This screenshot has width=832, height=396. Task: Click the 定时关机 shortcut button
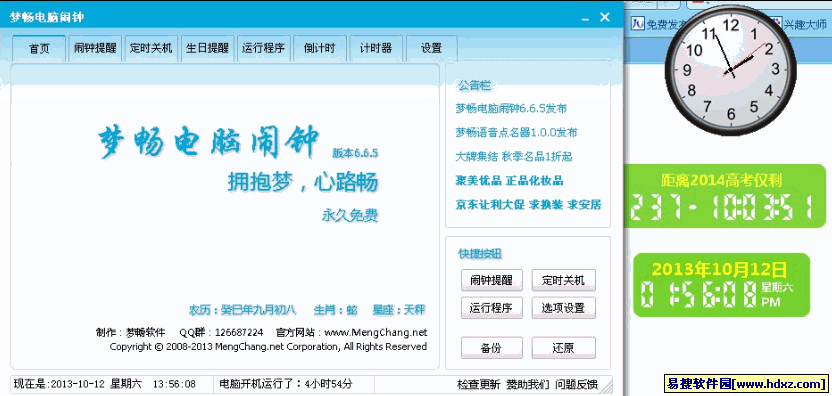point(564,280)
